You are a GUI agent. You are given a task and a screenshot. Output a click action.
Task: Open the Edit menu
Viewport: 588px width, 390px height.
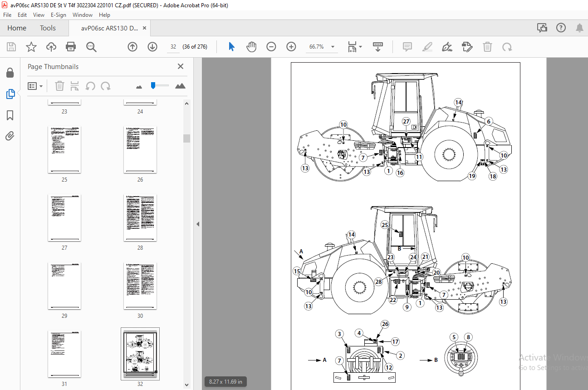[22, 15]
